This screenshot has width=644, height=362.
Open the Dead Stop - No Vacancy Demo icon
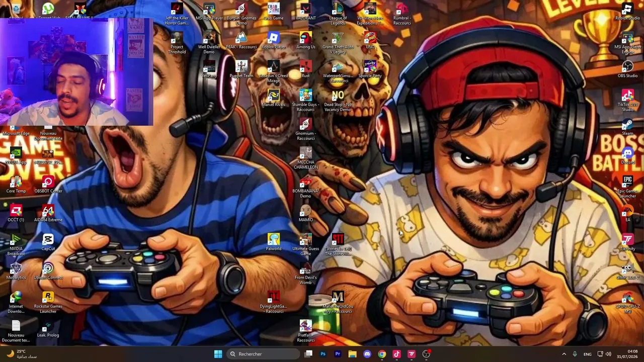pyautogui.click(x=338, y=101)
